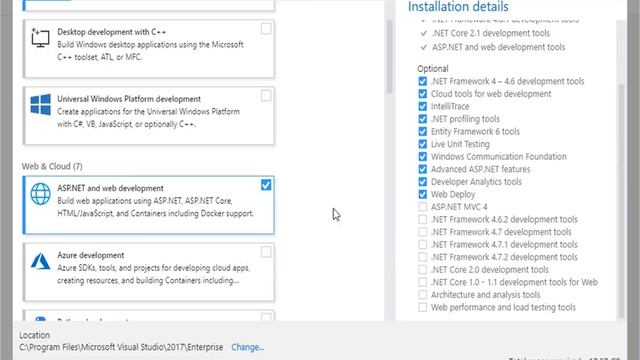Click the Change... location link
This screenshot has height=360, width=640.
tap(247, 347)
